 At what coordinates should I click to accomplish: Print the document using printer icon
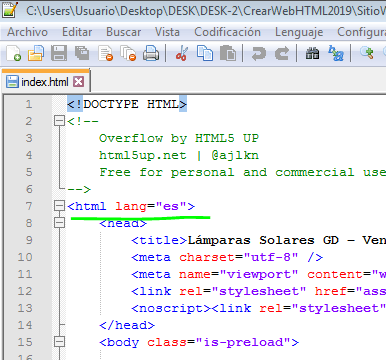click(x=151, y=53)
